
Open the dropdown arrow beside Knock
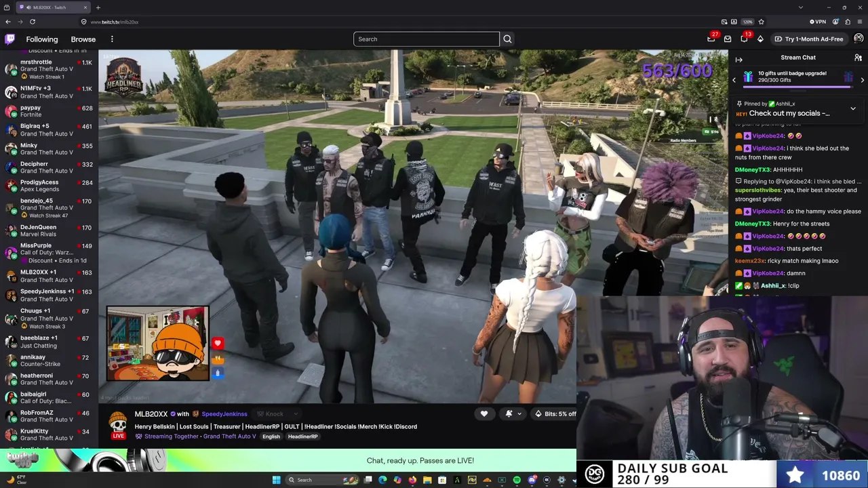[296, 414]
